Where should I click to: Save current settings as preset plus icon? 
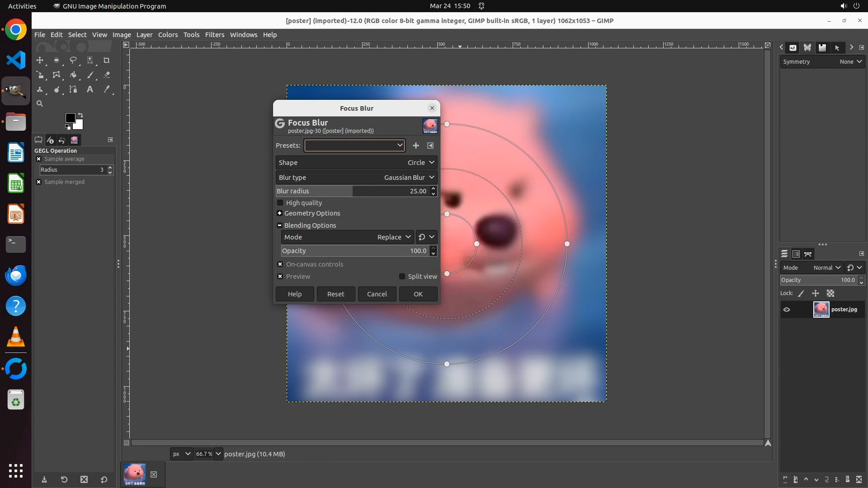[x=415, y=145]
